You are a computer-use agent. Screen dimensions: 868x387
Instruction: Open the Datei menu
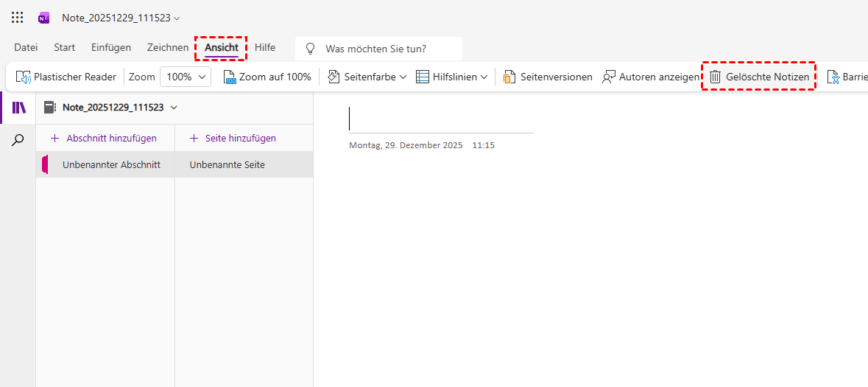[x=26, y=47]
